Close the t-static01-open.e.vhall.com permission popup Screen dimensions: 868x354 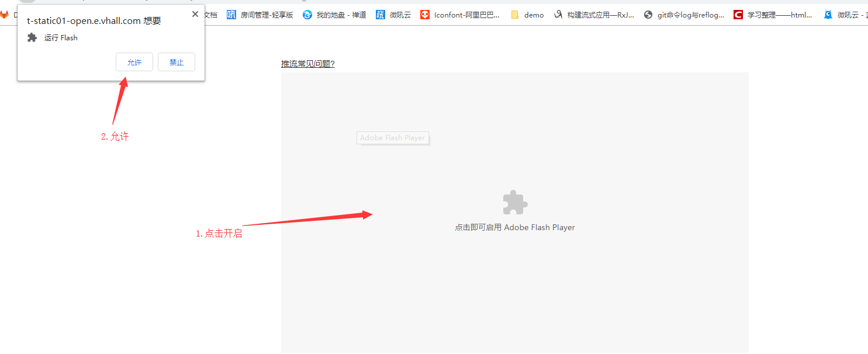pyautogui.click(x=195, y=14)
